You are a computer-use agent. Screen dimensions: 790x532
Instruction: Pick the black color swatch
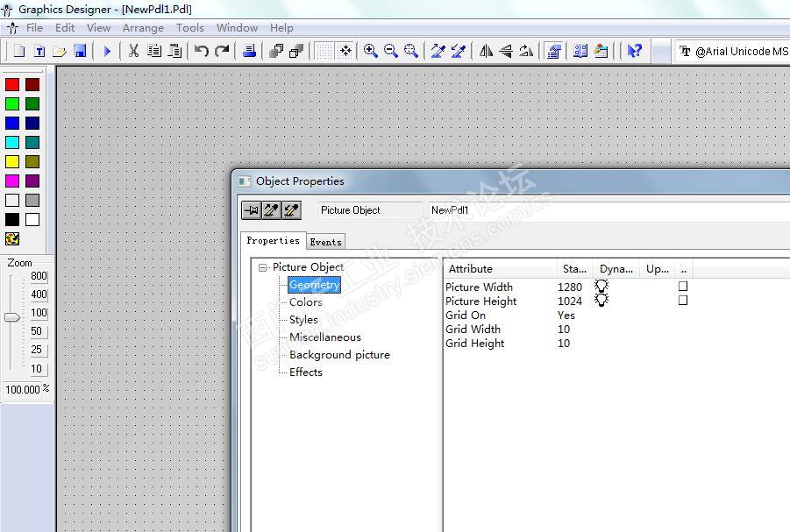(12, 220)
